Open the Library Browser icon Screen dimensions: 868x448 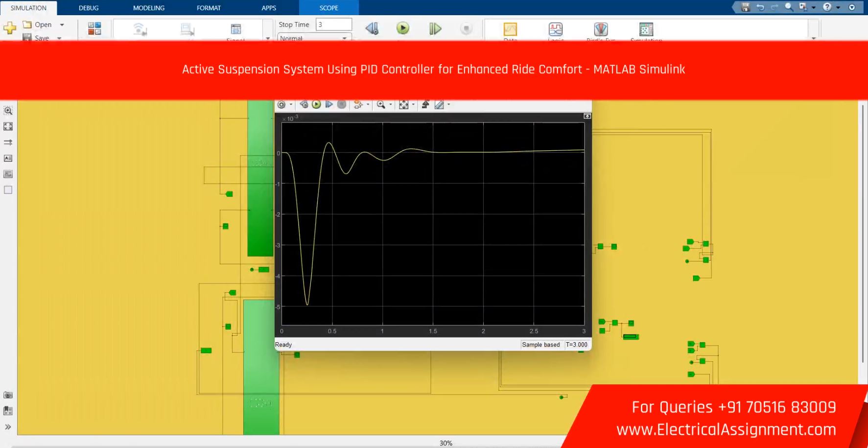tap(94, 28)
